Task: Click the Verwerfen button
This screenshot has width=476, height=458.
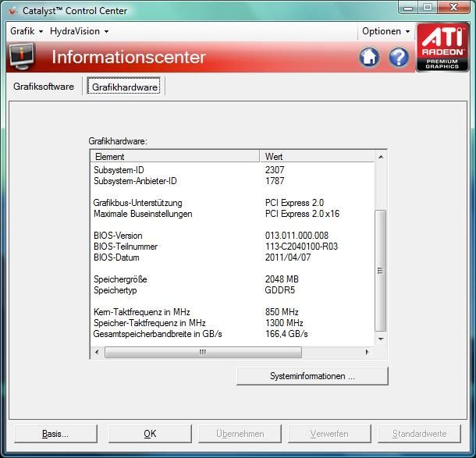Action: [329, 434]
